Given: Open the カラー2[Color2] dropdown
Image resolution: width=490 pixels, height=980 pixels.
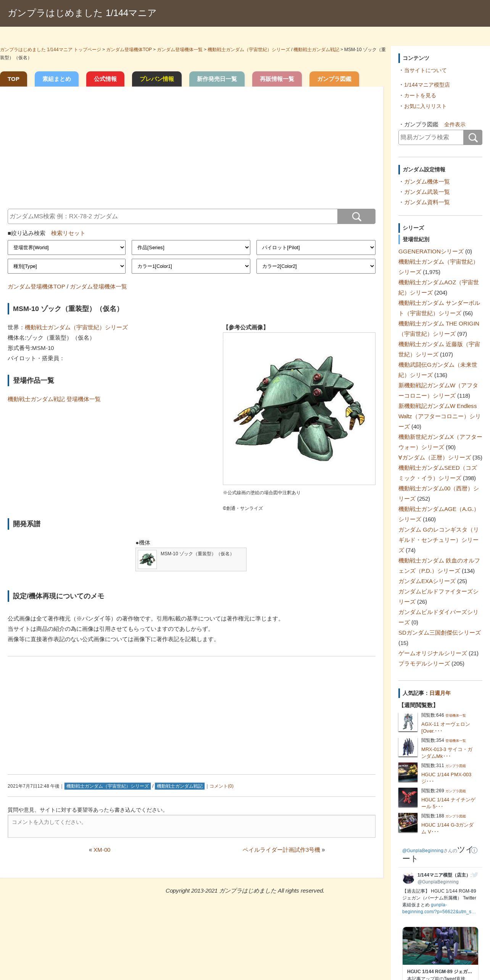Looking at the screenshot, I should [316, 266].
